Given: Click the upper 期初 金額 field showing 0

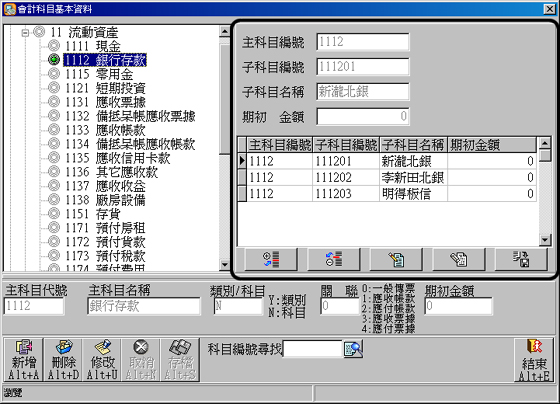Looking at the screenshot, I should (x=362, y=116).
